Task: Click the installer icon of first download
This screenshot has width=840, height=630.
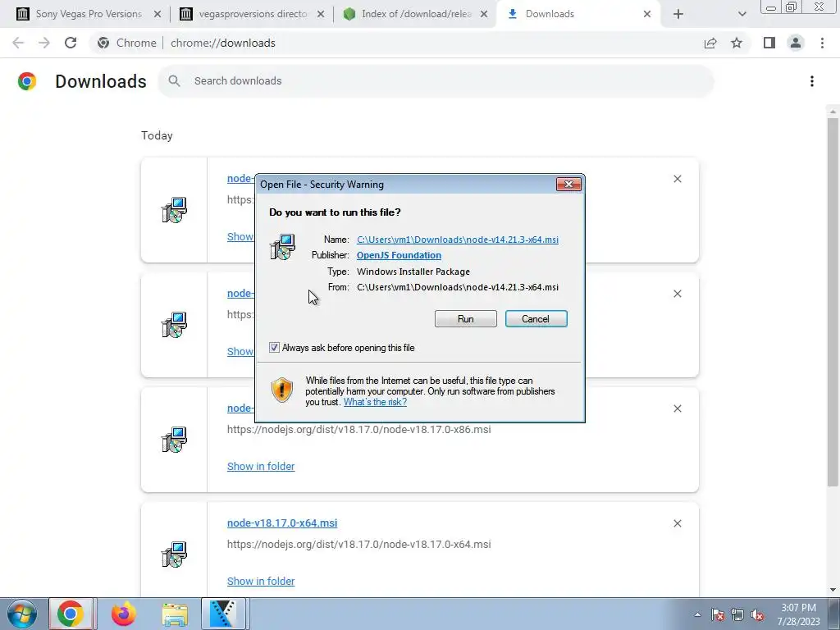Action: pos(174,210)
